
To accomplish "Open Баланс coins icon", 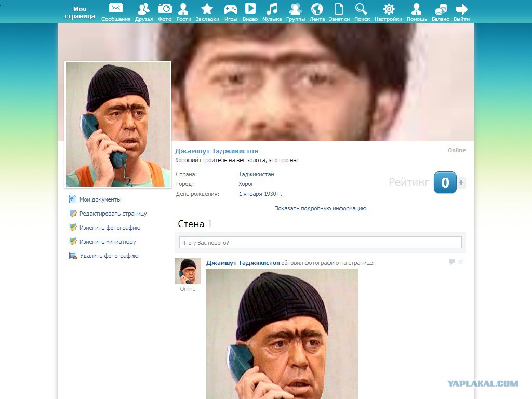I will (441, 9).
